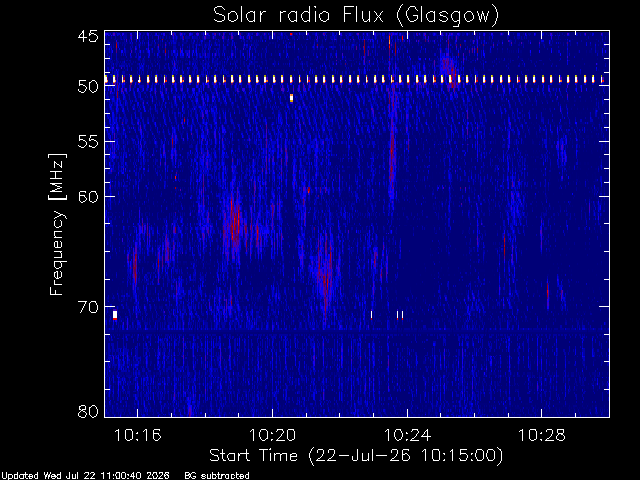Click the "Solar radio Flux (Glasgow)" title

(356, 16)
